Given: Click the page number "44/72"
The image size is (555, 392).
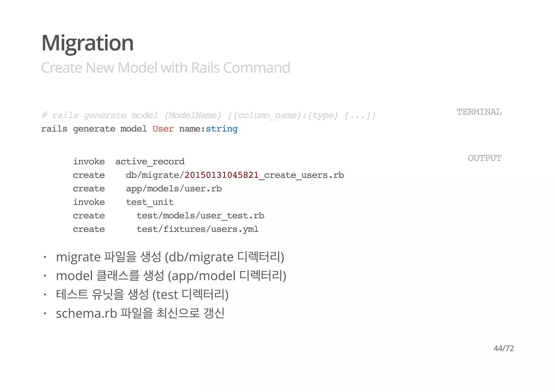Looking at the screenshot, I should (504, 348).
